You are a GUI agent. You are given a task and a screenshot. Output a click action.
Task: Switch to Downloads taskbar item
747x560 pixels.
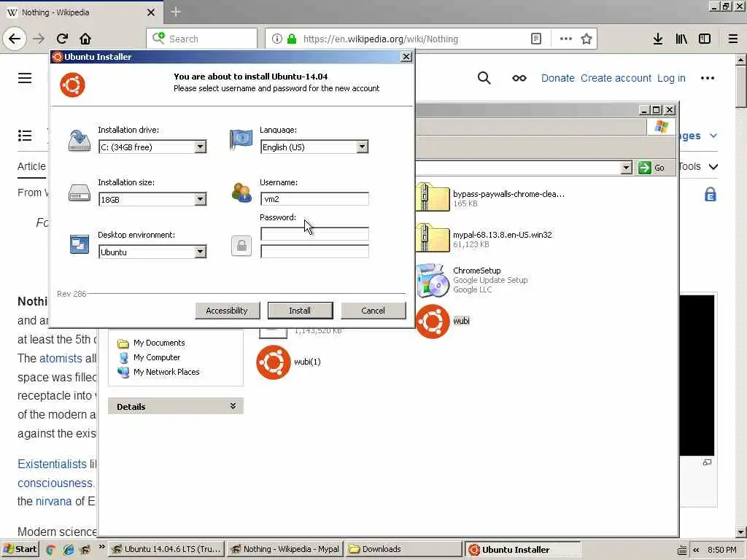(x=403, y=549)
